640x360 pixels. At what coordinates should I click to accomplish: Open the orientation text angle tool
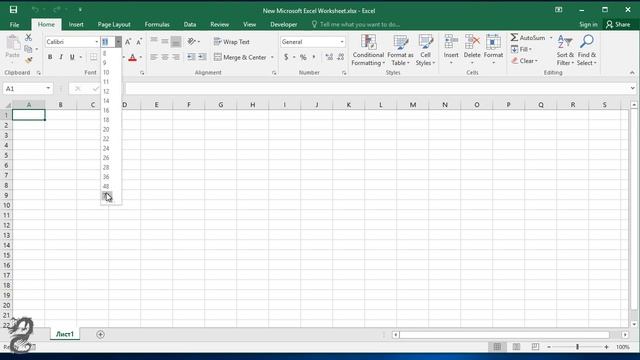click(192, 41)
